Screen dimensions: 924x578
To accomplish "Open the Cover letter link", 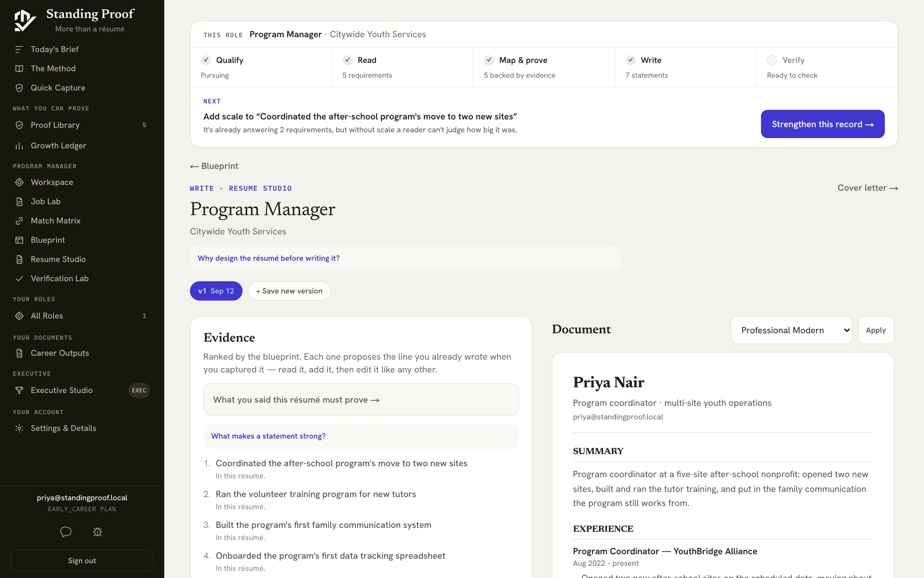I will (868, 188).
